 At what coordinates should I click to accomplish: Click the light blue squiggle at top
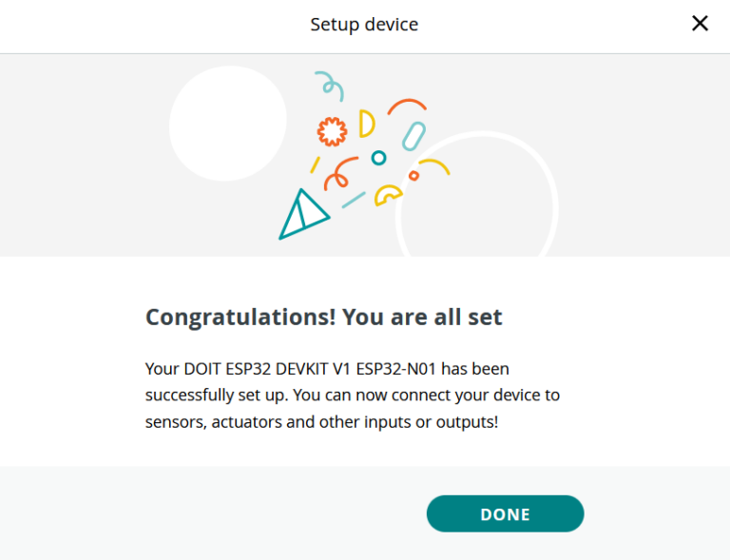point(330,86)
